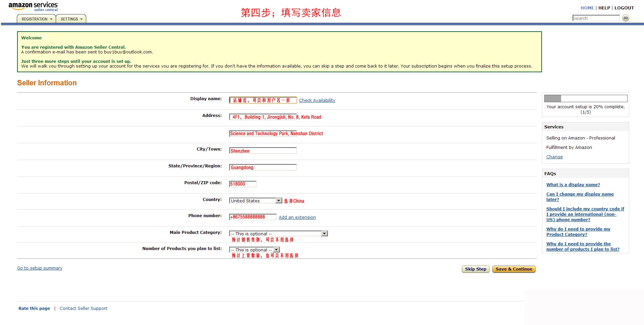Click the Skip Step button

[x=476, y=269]
